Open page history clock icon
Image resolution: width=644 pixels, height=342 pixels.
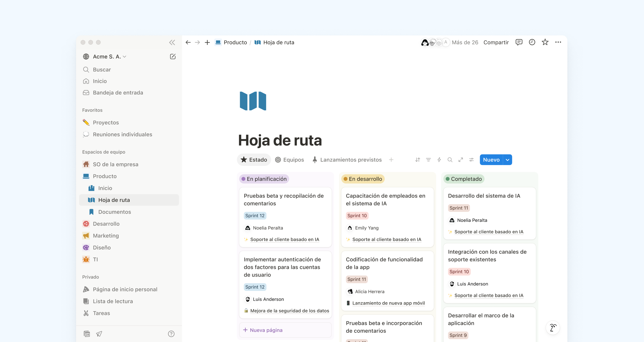pyautogui.click(x=532, y=42)
